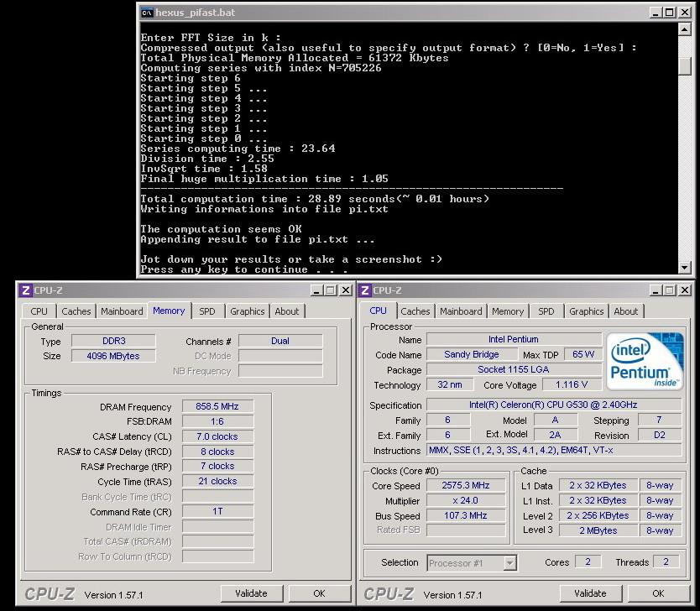Click OK in right CPU-Z window
Screen dimensions: 700x611
[x=659, y=593]
